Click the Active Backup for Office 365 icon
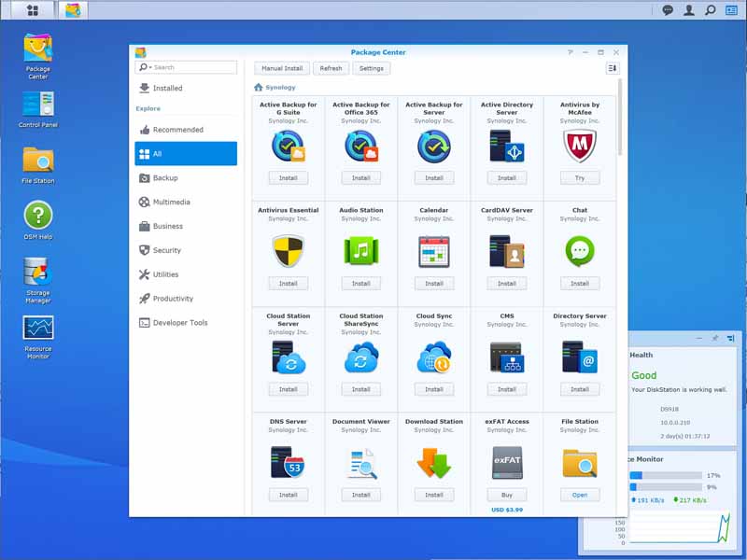Screen dimensions: 747x560 [361, 147]
